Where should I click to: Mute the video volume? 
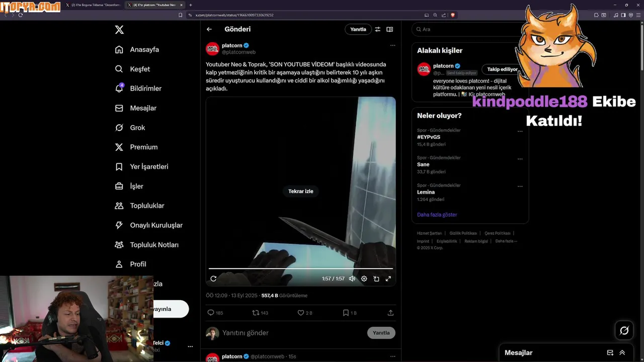click(x=352, y=279)
